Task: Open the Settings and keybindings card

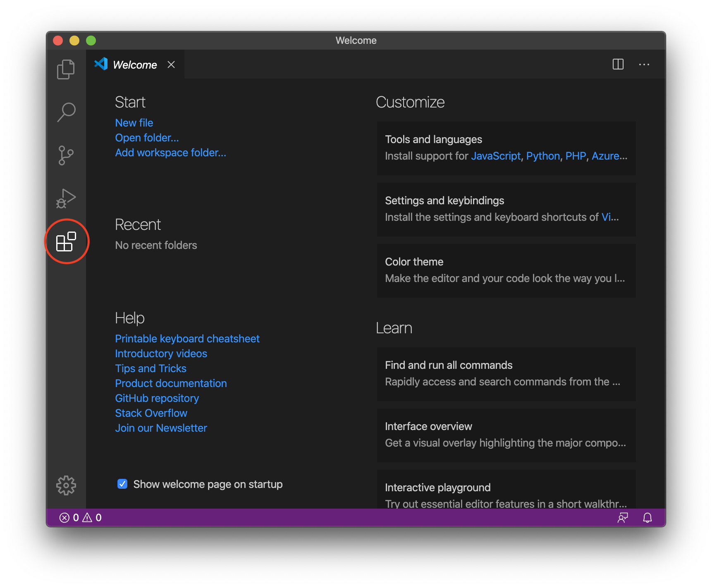Action: [x=507, y=209]
